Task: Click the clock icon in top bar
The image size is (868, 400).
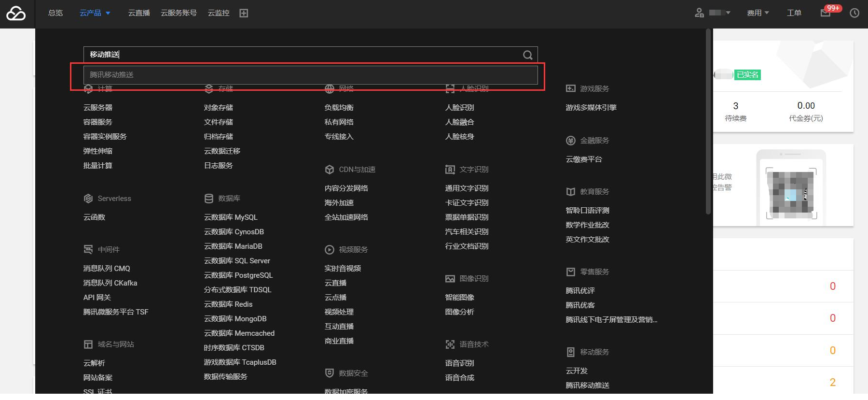Action: pyautogui.click(x=854, y=13)
